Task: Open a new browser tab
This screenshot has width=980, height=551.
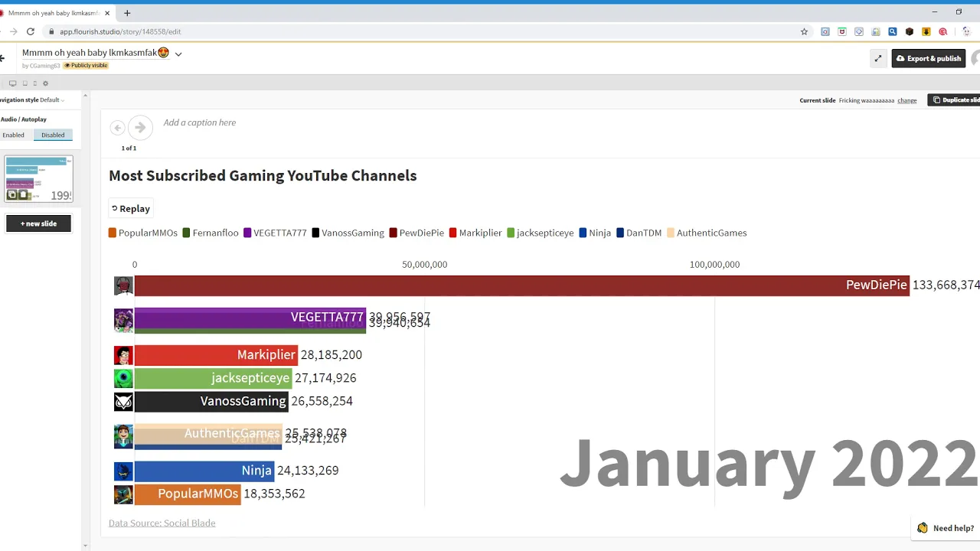Action: [x=127, y=13]
